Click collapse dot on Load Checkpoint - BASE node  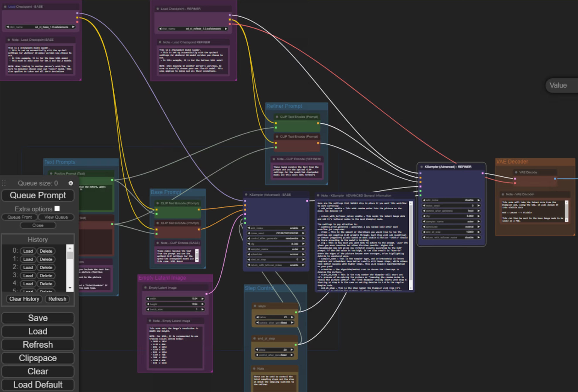pyautogui.click(x=5, y=7)
